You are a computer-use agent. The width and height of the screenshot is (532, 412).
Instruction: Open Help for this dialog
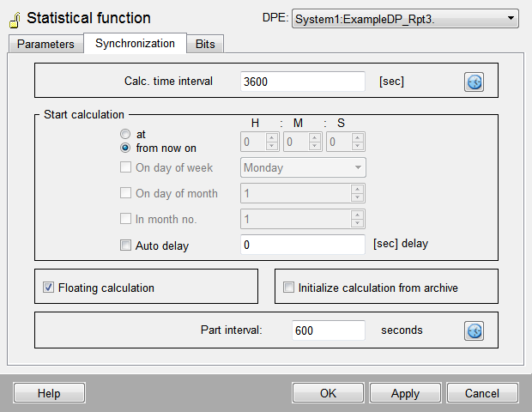(x=49, y=393)
